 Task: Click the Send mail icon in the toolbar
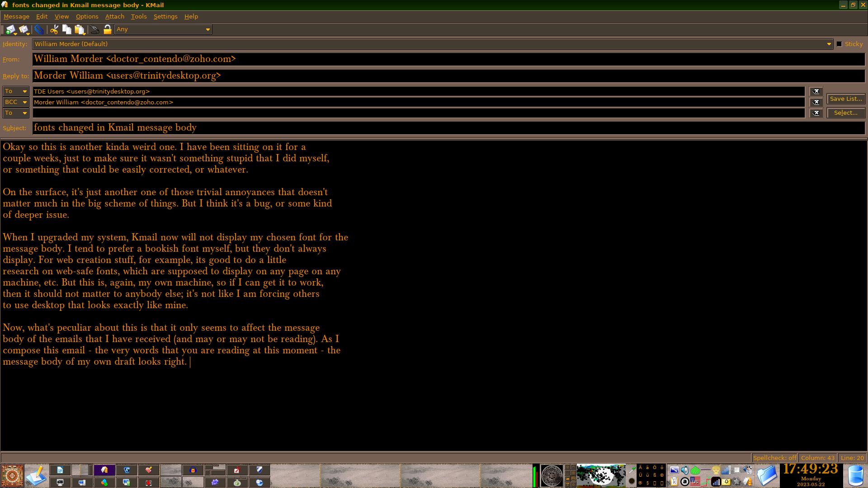click(10, 30)
